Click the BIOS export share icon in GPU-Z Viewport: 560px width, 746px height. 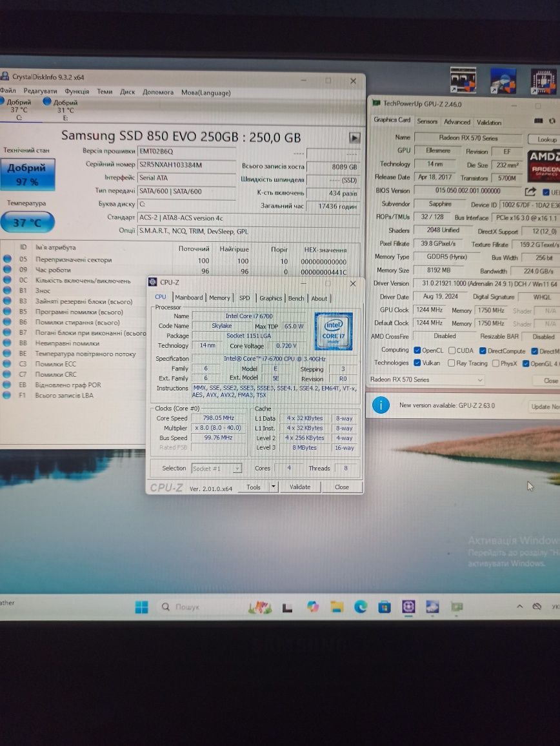pos(530,191)
